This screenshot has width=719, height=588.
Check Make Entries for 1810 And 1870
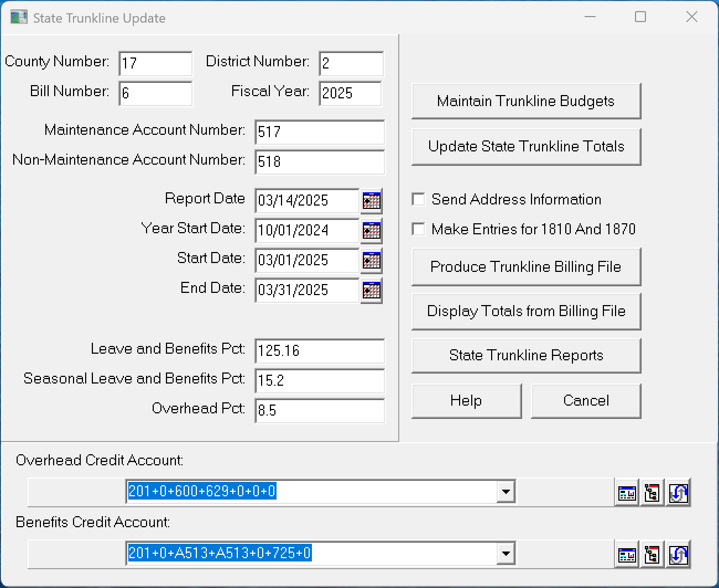419,229
